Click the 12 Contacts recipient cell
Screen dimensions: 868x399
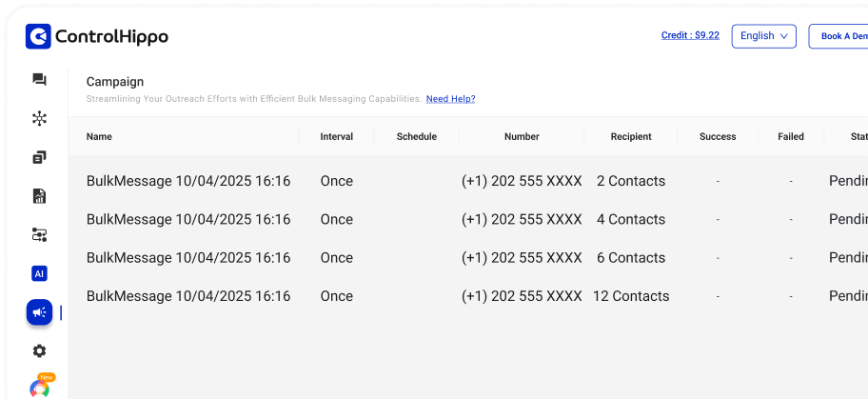point(630,296)
